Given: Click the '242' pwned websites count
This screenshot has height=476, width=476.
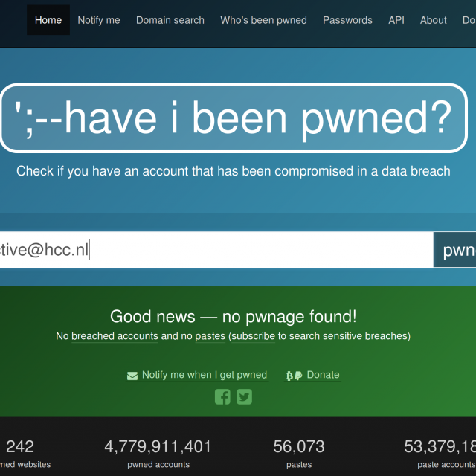Looking at the screenshot, I should click(20, 446).
